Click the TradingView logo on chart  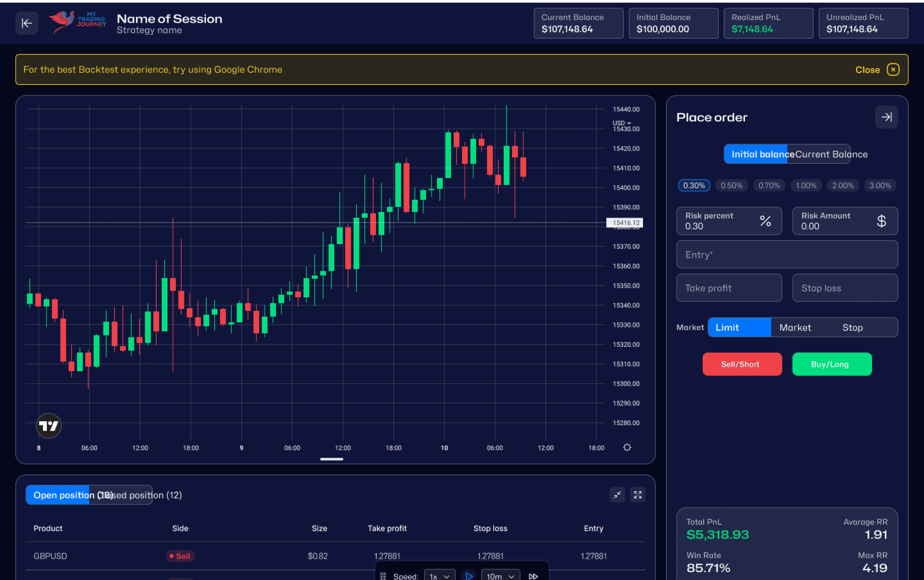point(49,426)
